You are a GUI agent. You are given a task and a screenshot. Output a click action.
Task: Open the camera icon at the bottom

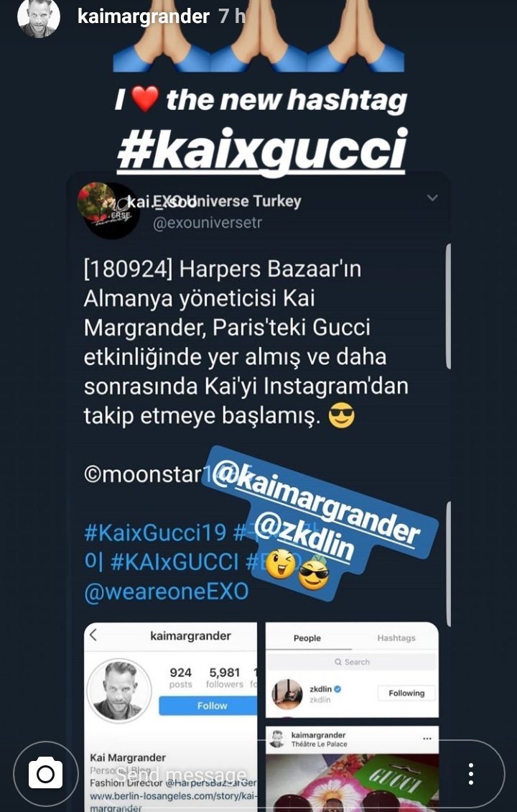coord(45,774)
